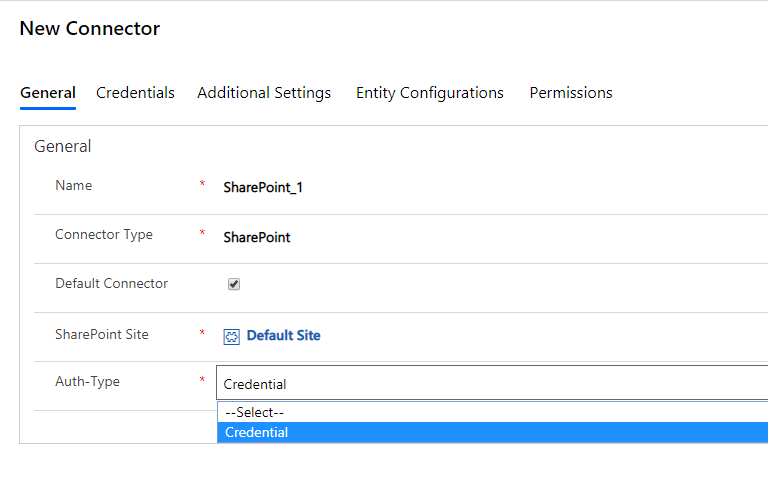Viewport: 768px width, 480px height.
Task: Open the Additional Settings tab
Action: (x=264, y=93)
